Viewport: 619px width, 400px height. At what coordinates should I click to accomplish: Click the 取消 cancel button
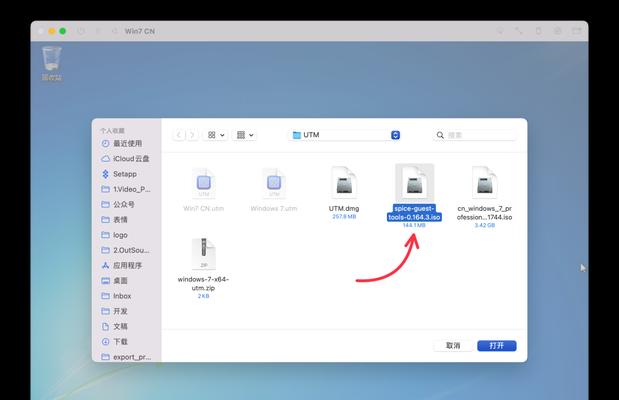[453, 346]
